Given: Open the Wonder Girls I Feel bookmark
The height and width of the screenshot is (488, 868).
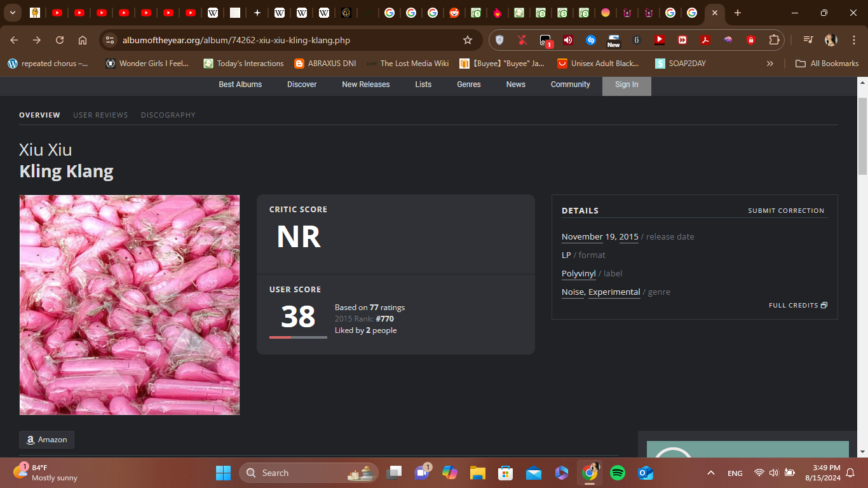Looking at the screenshot, I should (x=147, y=64).
